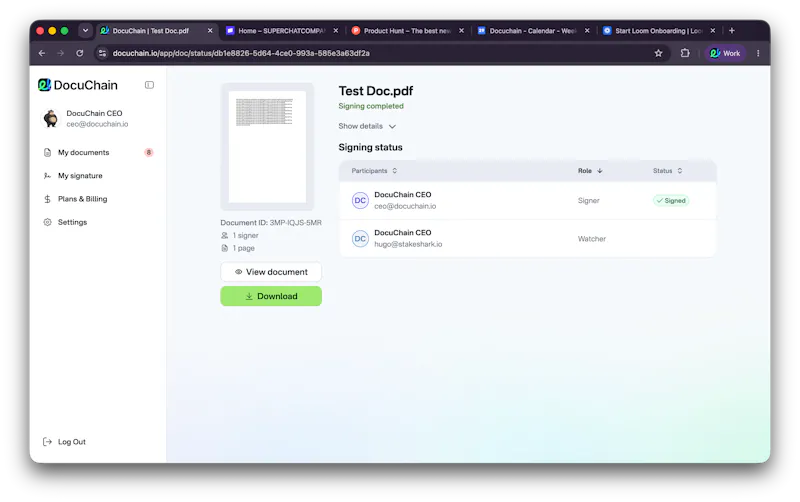Switch to Product Hunt browser tab

click(x=407, y=31)
